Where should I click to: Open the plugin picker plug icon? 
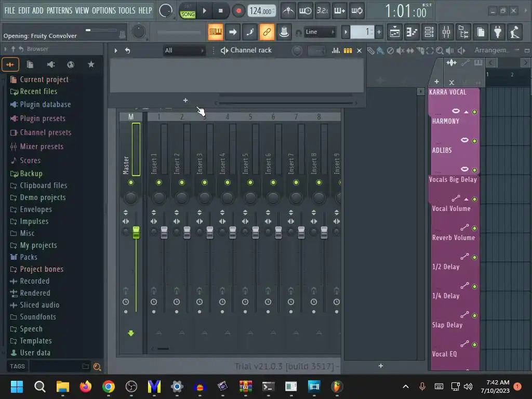pyautogui.click(x=498, y=32)
